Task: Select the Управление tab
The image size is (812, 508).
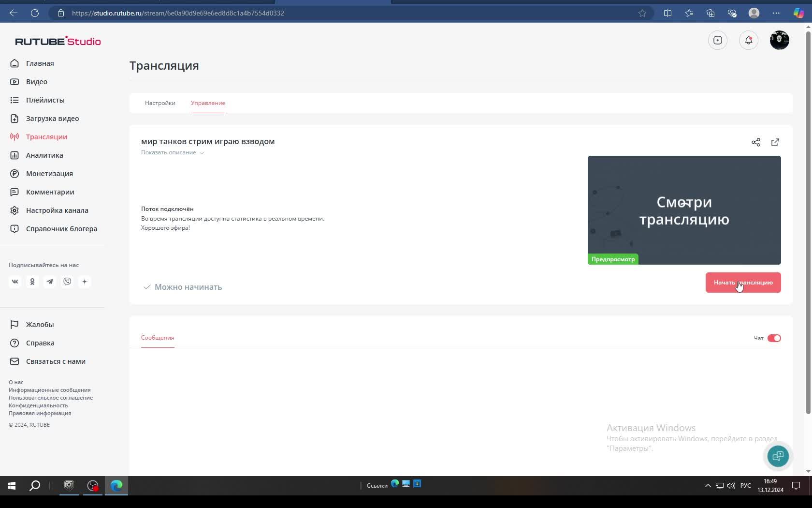Action: click(x=208, y=103)
